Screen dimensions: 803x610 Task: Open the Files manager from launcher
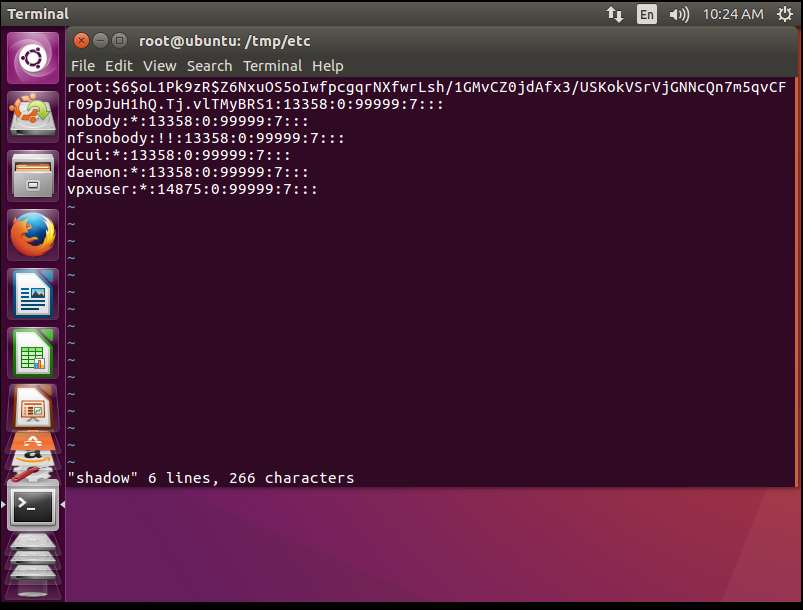click(34, 177)
